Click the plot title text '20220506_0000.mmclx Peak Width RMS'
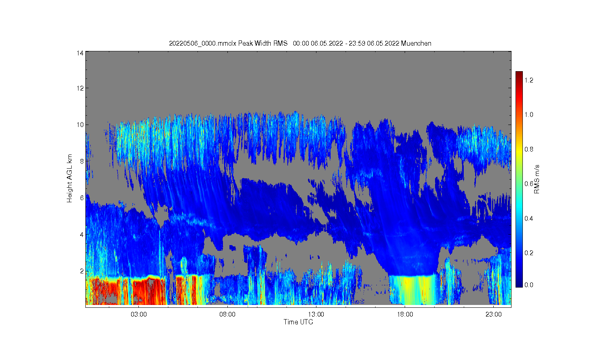Screen dimensions: 607x364 [x=228, y=43]
